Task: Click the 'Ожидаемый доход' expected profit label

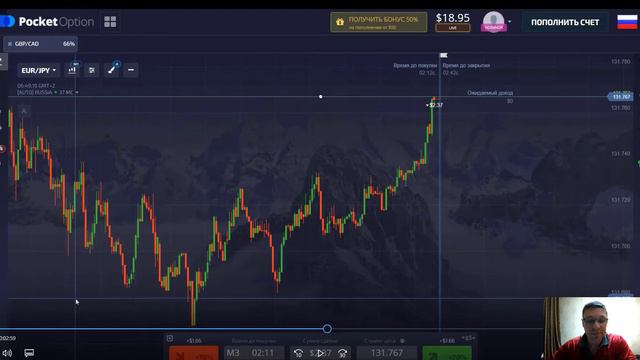Action: 490,93
